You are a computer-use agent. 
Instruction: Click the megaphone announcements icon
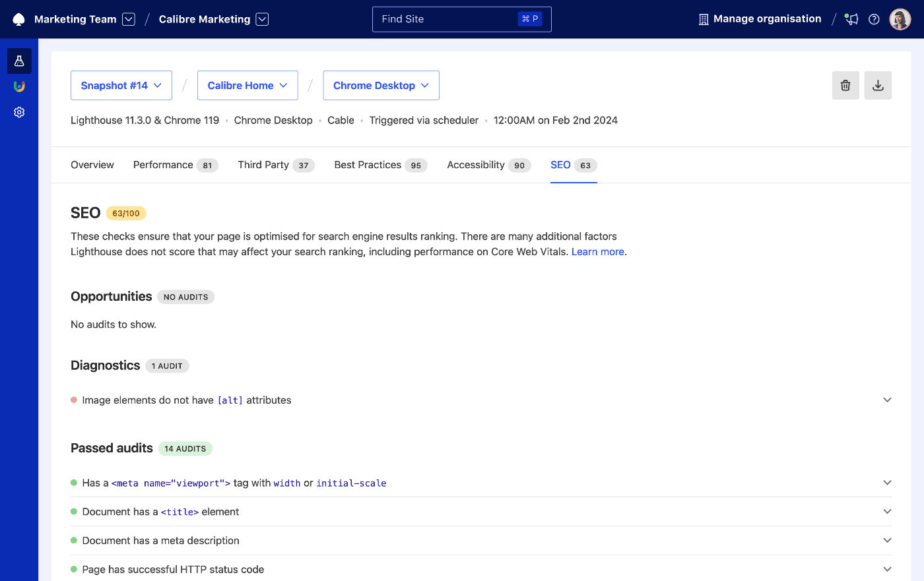(851, 19)
